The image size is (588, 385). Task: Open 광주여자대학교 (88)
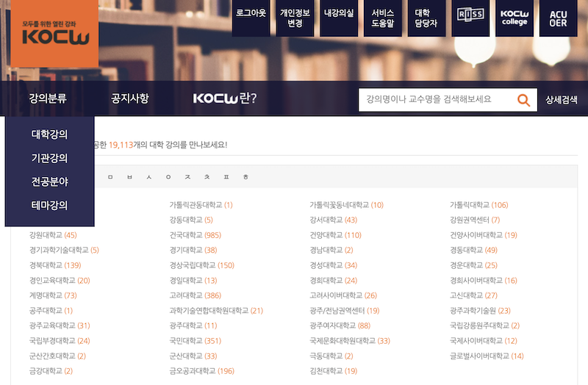pyautogui.click(x=340, y=325)
